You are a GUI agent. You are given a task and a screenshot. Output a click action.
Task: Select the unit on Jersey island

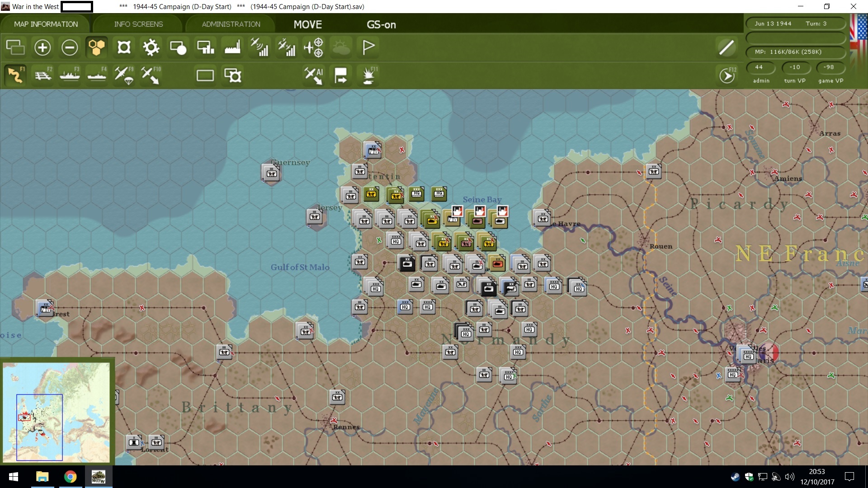[x=315, y=216]
